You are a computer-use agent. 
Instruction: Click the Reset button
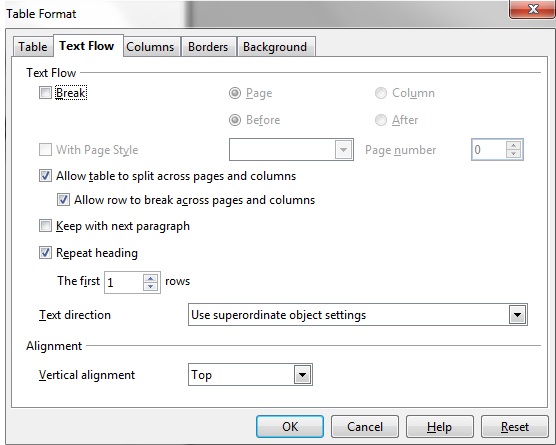click(x=515, y=427)
